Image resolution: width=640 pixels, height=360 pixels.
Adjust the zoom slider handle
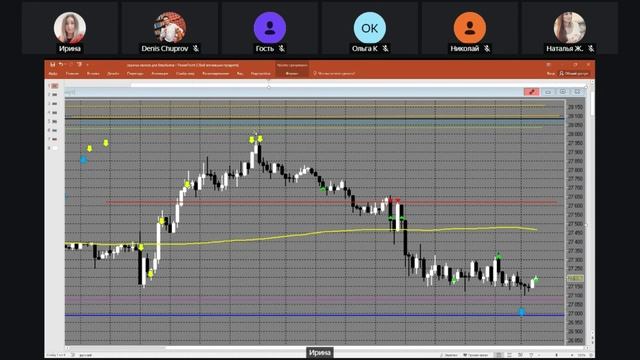557,355
